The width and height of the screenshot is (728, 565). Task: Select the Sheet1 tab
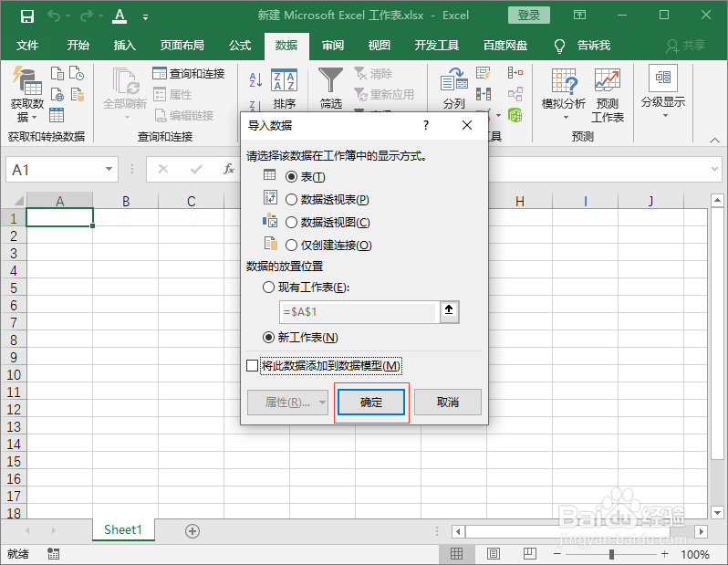point(123,530)
